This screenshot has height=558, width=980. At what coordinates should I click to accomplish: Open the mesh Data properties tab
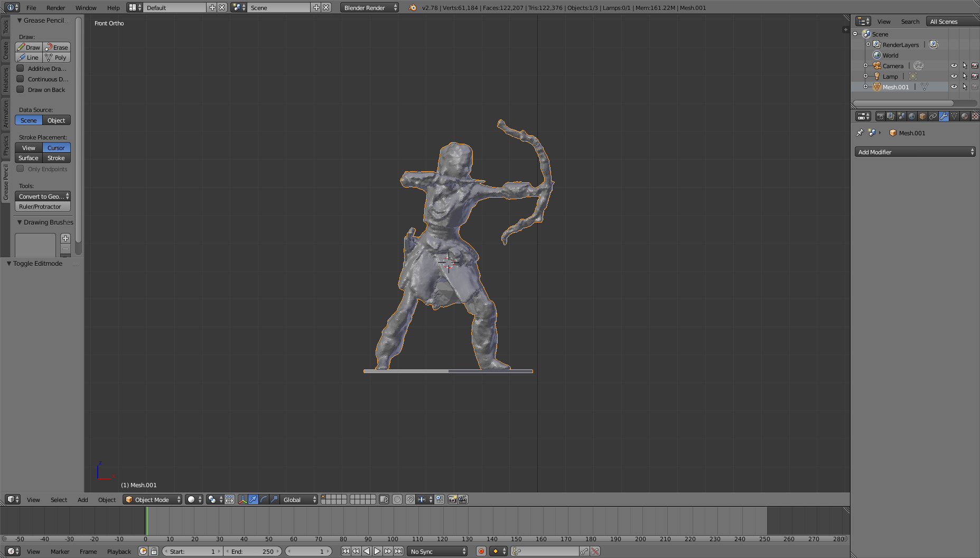tap(954, 116)
